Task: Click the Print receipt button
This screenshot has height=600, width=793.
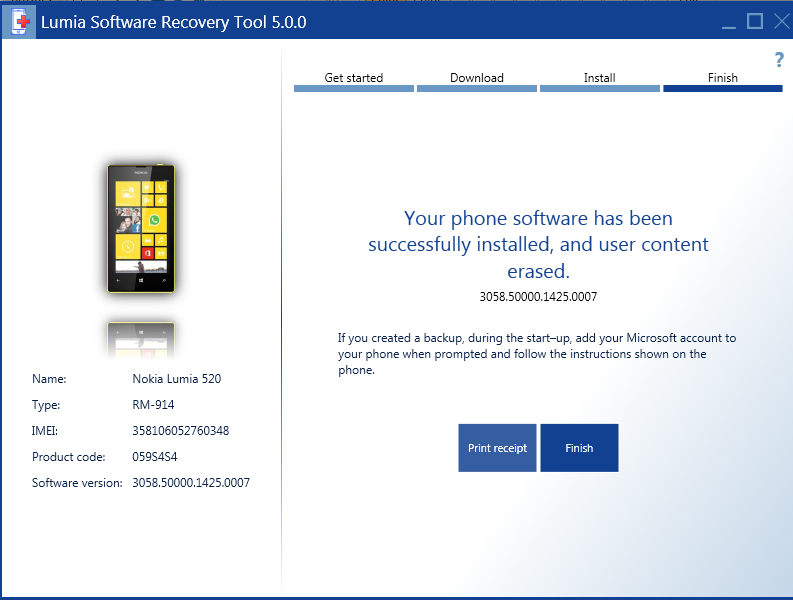Action: [x=497, y=448]
